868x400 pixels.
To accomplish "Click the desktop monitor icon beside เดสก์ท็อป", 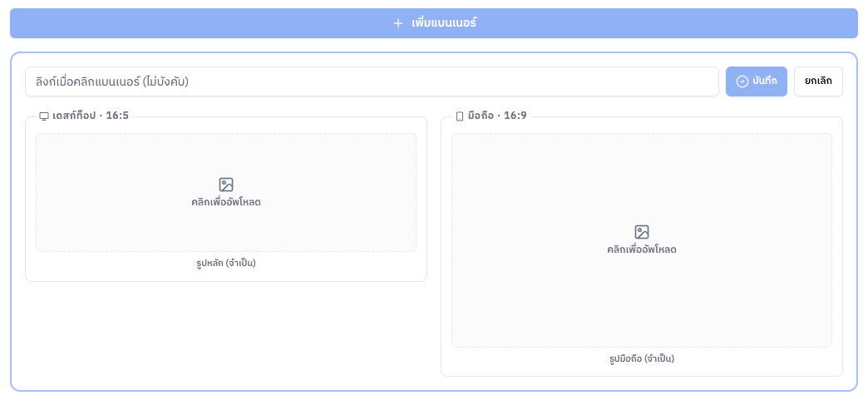I will [x=44, y=116].
